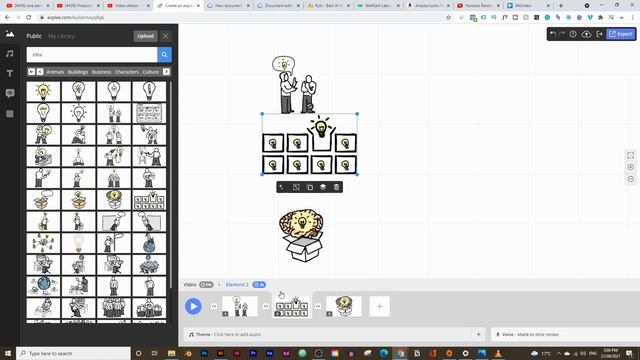Screen dimensions: 640x360
Task: Duplicate the selected element
Action: [310, 187]
